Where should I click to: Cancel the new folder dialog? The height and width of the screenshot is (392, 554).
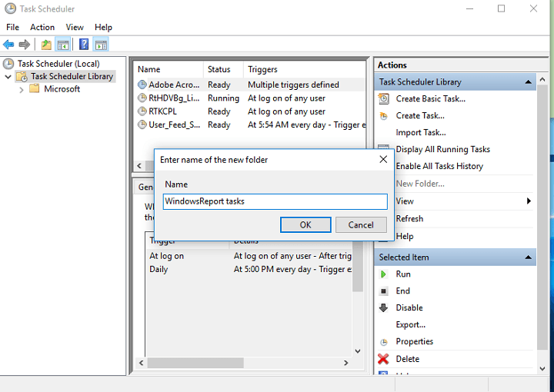(x=361, y=224)
